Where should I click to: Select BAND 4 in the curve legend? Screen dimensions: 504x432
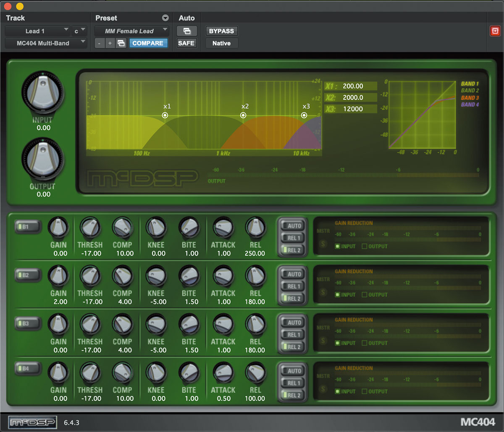click(470, 105)
